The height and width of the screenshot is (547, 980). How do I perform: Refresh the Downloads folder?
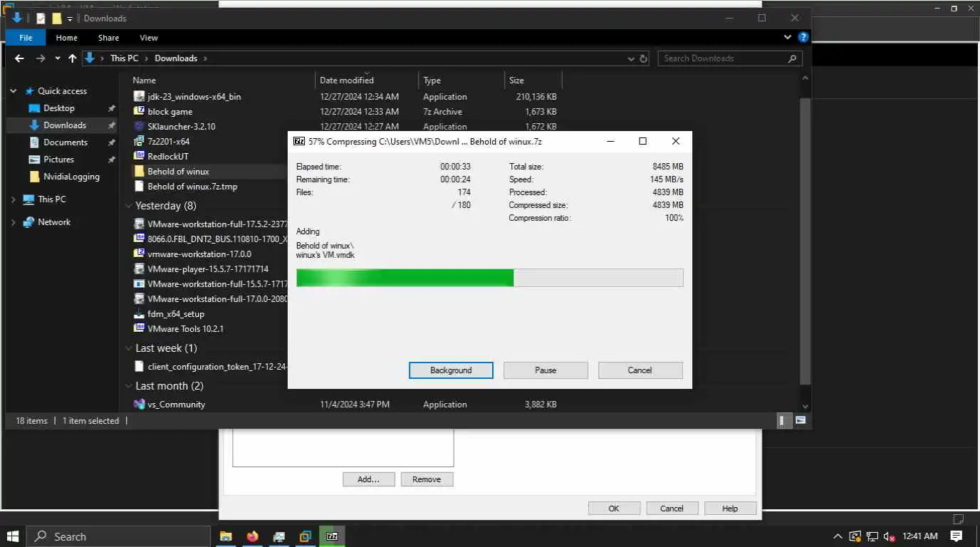[x=644, y=58]
